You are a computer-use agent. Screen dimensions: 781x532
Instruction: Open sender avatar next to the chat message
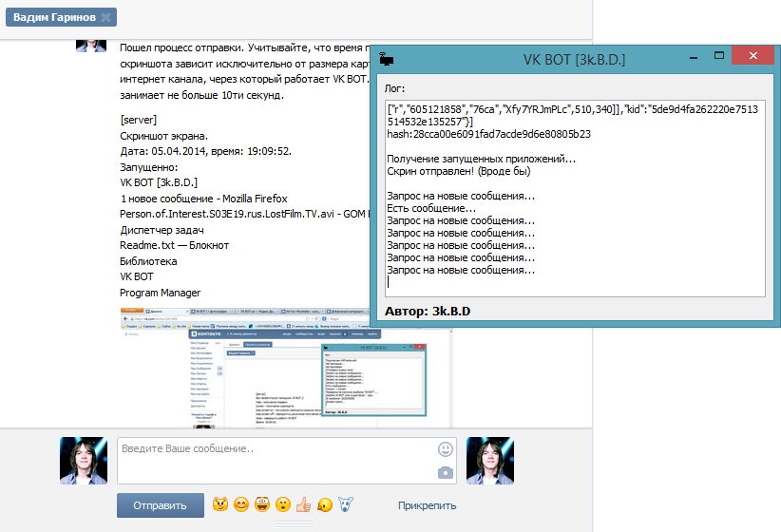[x=91, y=46]
